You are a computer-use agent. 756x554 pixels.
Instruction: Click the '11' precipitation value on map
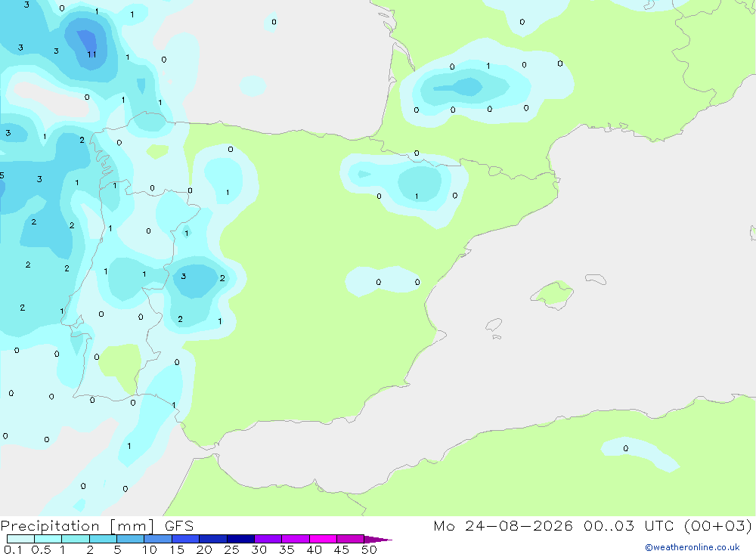pyautogui.click(x=91, y=54)
